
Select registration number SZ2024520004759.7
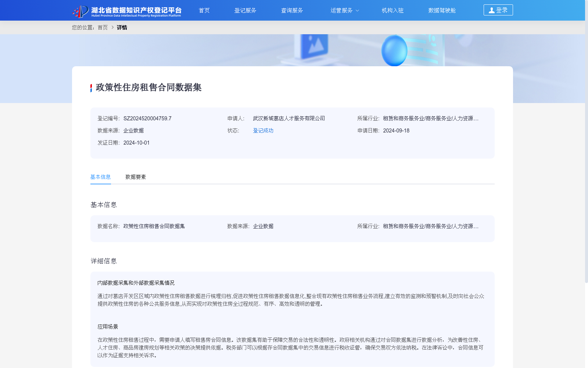pyautogui.click(x=147, y=118)
